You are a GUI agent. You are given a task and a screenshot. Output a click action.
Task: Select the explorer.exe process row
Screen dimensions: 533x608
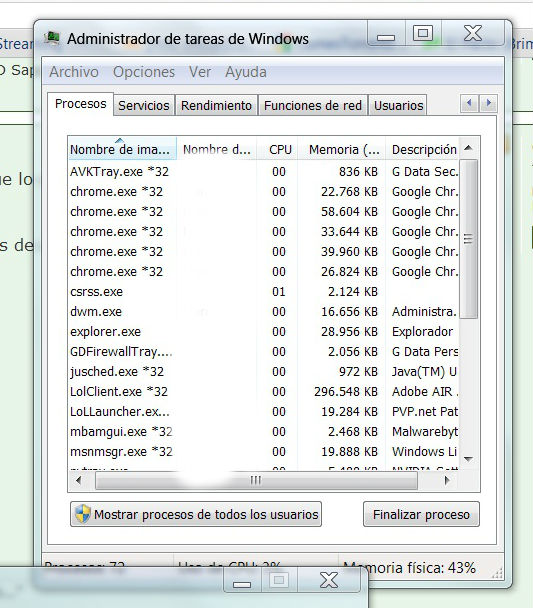tap(263, 332)
